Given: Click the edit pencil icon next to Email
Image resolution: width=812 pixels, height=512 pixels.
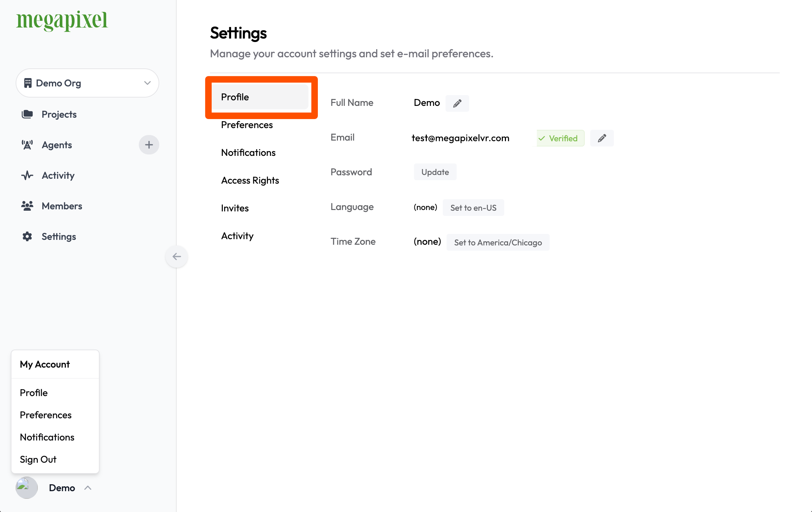Looking at the screenshot, I should click(601, 138).
